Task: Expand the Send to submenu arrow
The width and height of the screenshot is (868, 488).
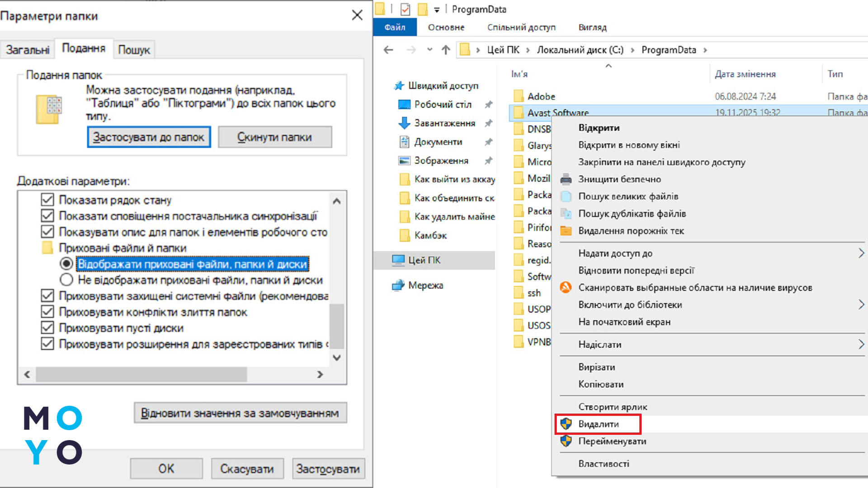Action: [x=861, y=344]
